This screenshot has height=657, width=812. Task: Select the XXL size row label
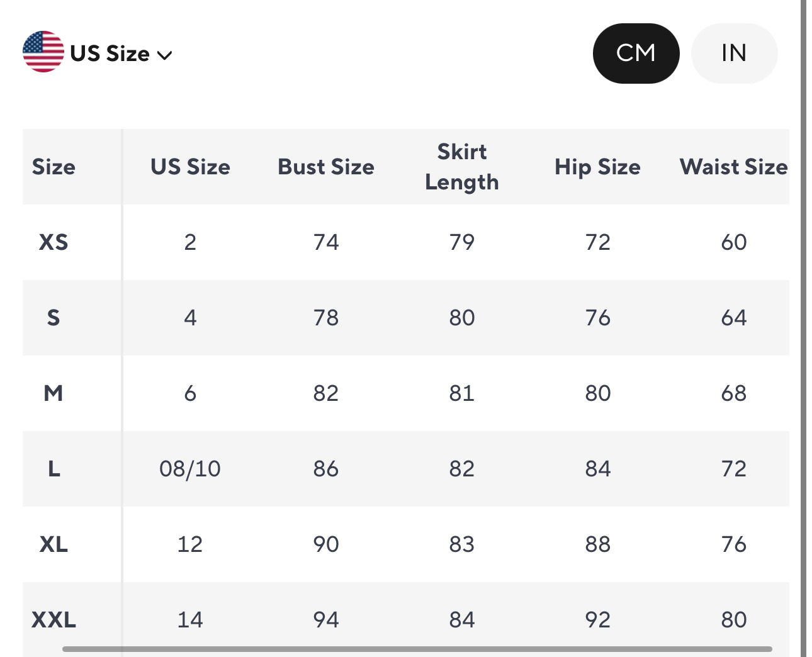[x=54, y=620]
